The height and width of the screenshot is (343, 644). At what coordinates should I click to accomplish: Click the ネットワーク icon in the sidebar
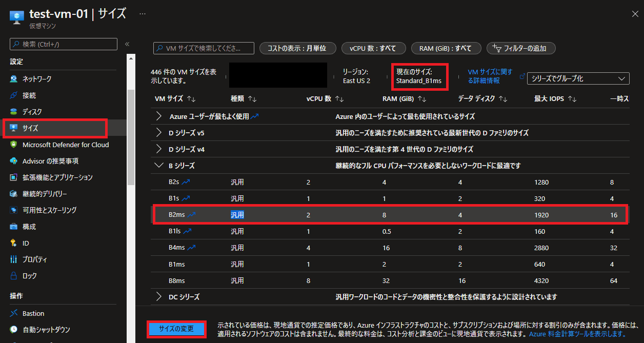(x=14, y=79)
